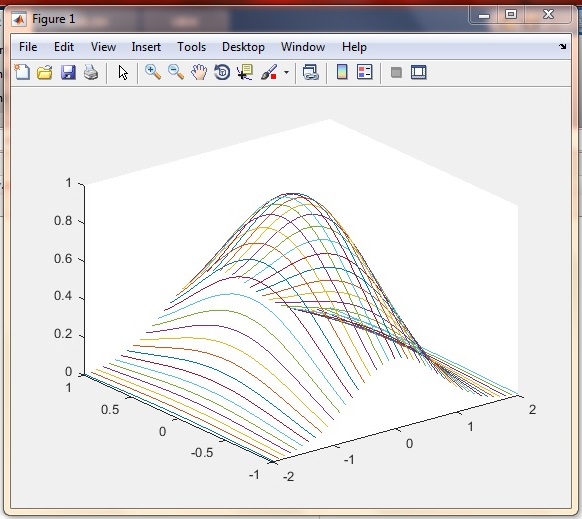Print the figure via the printer icon

[91, 72]
